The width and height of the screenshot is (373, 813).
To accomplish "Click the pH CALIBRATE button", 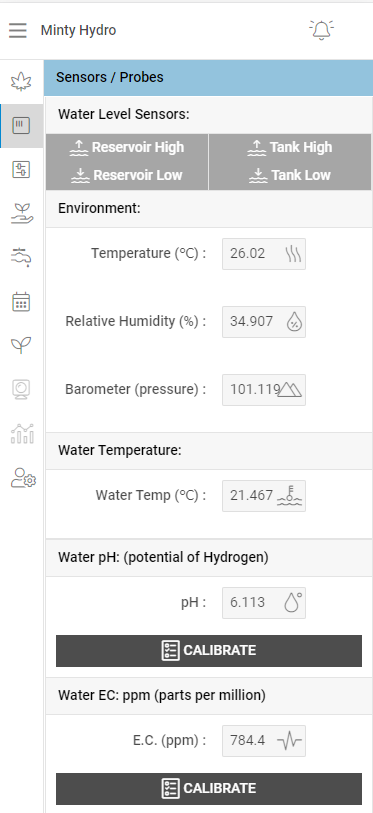I will click(209, 650).
